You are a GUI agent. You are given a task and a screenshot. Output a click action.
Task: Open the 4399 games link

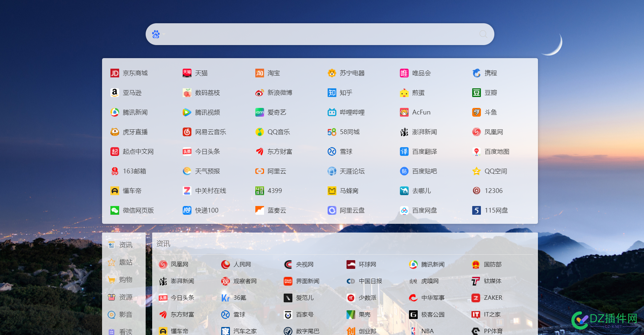coord(269,191)
